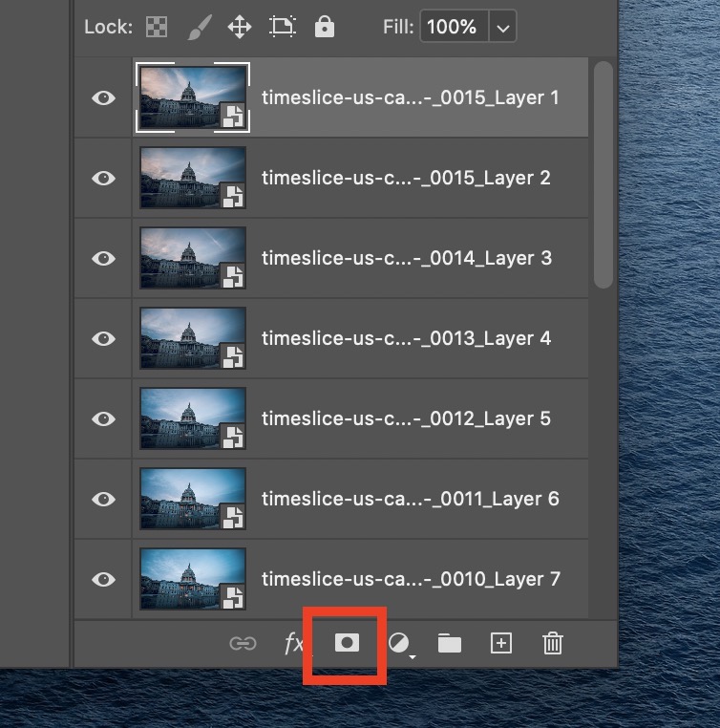Create a new group folder
Viewport: 720px width, 728px height.
coord(449,644)
